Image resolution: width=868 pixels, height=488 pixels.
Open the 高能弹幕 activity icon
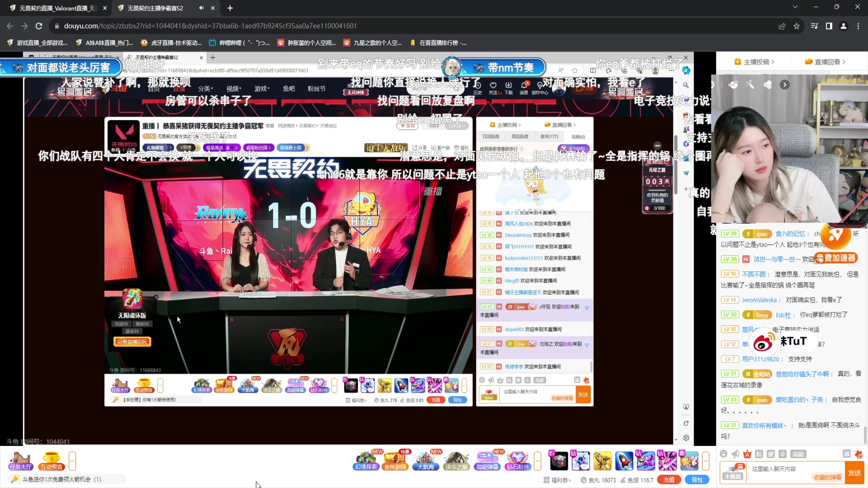(x=487, y=461)
